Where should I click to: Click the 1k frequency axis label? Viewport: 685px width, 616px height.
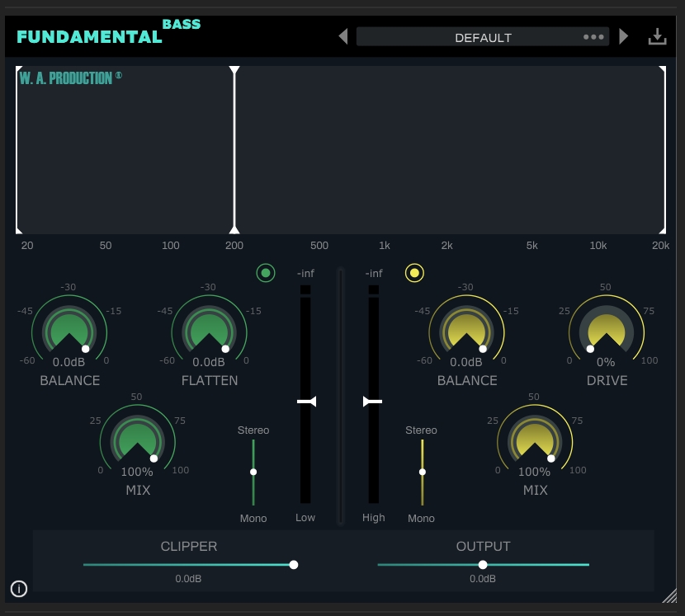(x=385, y=246)
